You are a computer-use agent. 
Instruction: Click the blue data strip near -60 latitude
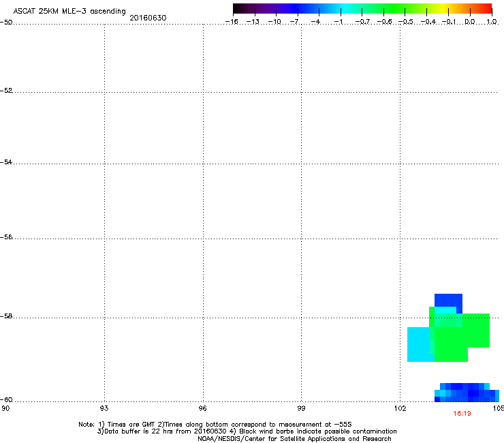(467, 393)
